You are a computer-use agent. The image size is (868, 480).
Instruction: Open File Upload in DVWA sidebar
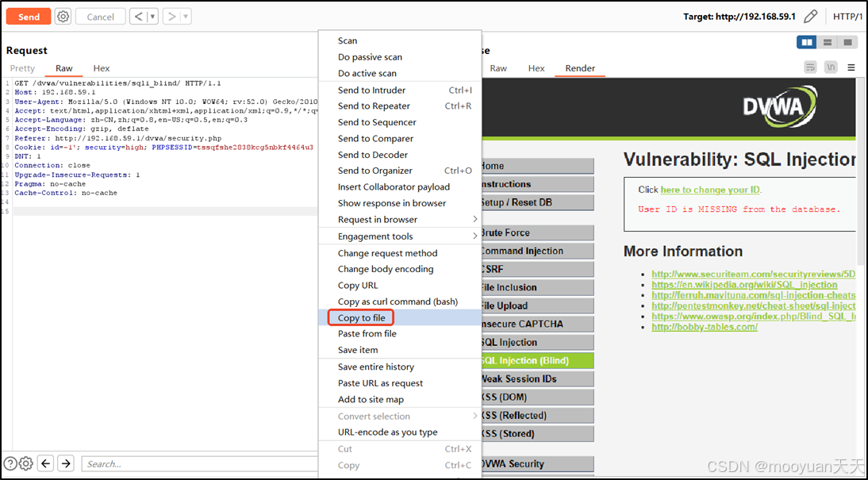tap(537, 305)
